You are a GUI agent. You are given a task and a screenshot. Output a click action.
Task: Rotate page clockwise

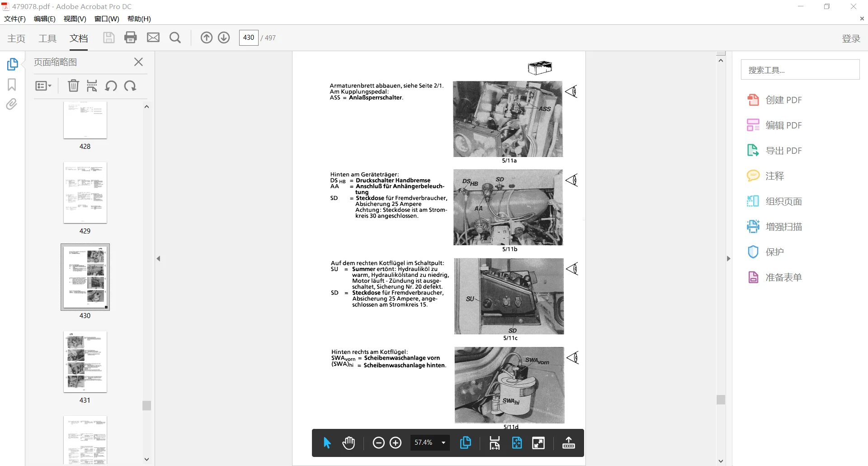tap(130, 86)
